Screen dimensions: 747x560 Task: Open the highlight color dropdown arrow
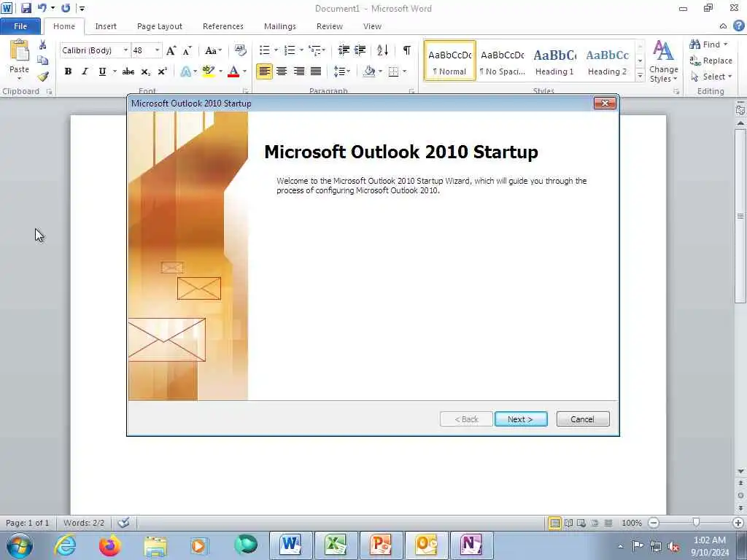[220, 71]
